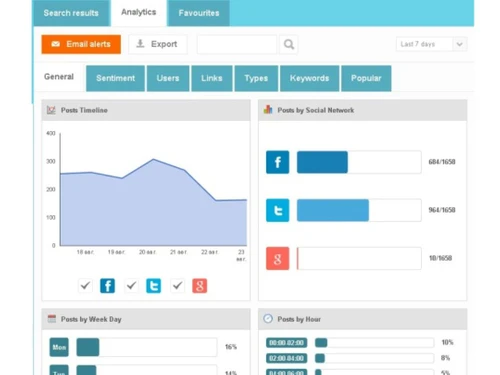Toggle the Google checkbox under the timeline
Screen dimensions: 500x375
[x=177, y=286]
